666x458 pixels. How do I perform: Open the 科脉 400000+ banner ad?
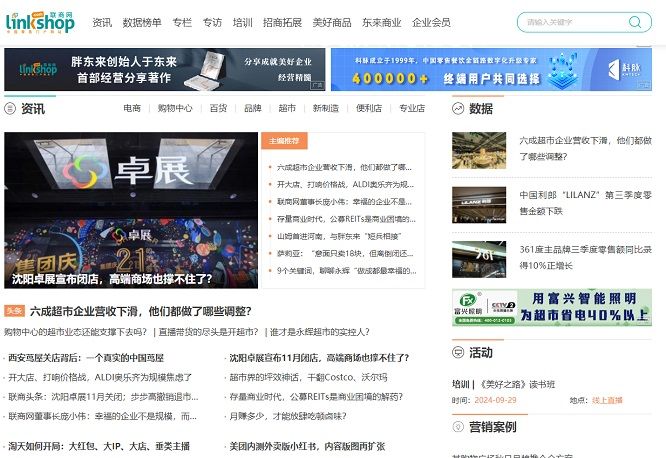[x=491, y=69]
